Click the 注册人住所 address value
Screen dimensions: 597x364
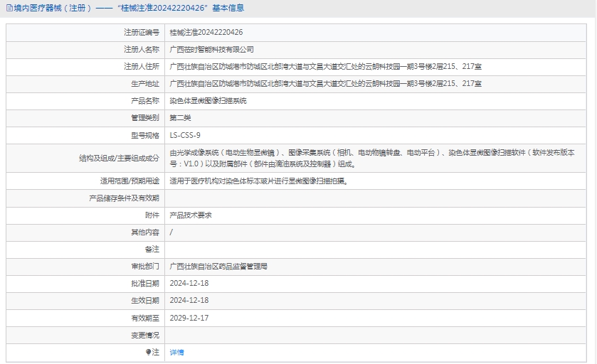(325, 67)
